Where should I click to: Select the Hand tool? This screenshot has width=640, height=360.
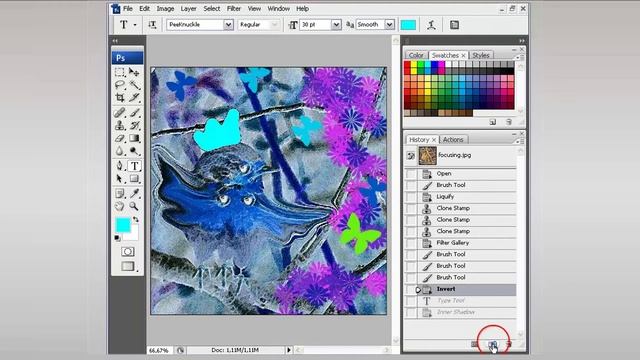click(x=120, y=206)
